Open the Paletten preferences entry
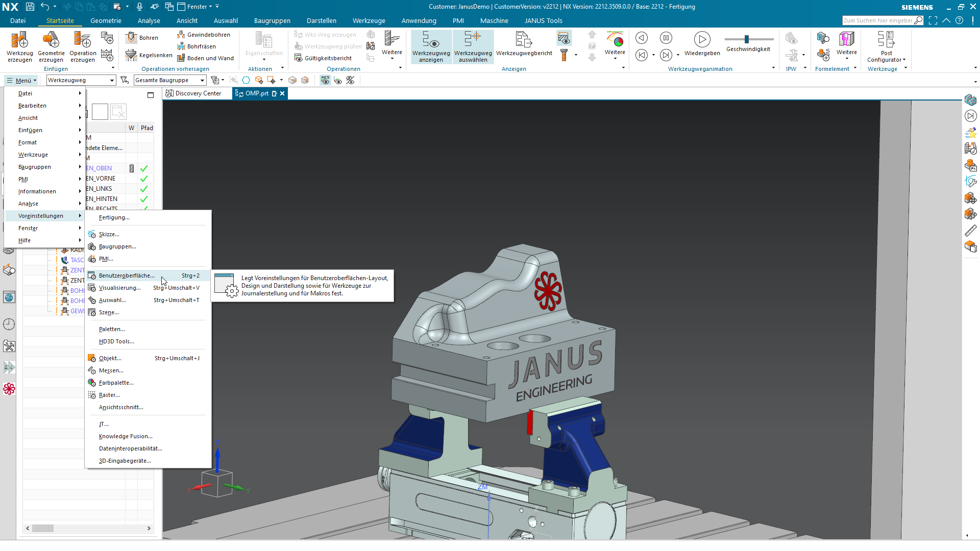The height and width of the screenshot is (551, 980). click(x=148, y=329)
